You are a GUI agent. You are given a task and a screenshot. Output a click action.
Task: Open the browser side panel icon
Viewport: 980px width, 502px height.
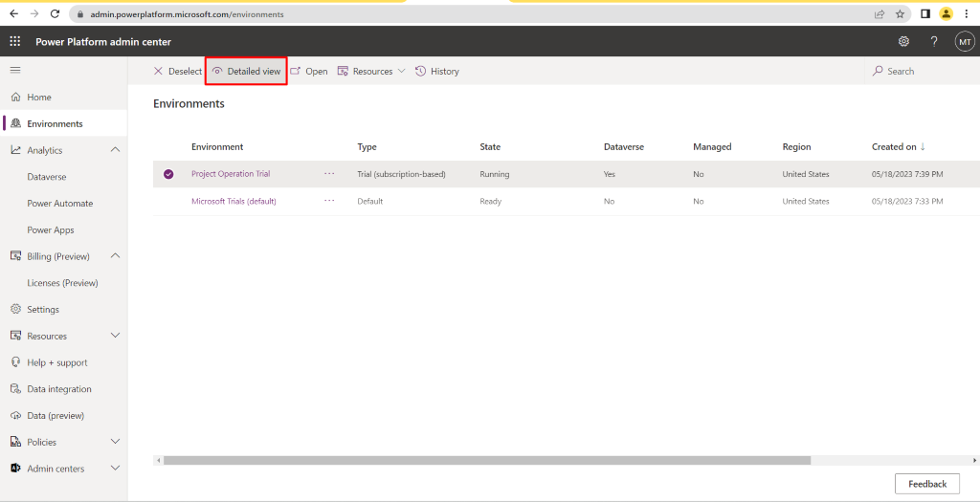925,13
